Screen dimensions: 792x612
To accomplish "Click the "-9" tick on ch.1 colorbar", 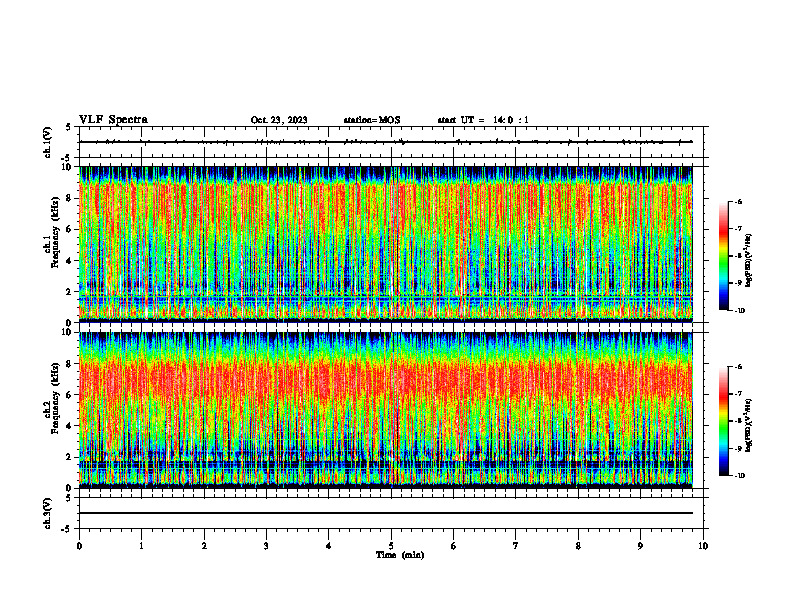I will pyautogui.click(x=738, y=283).
